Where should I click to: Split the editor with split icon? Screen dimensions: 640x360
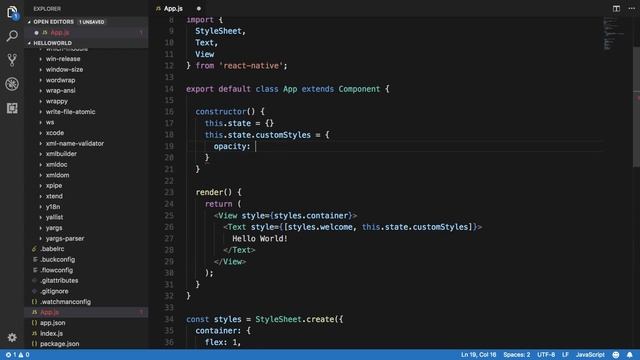[x=616, y=8]
